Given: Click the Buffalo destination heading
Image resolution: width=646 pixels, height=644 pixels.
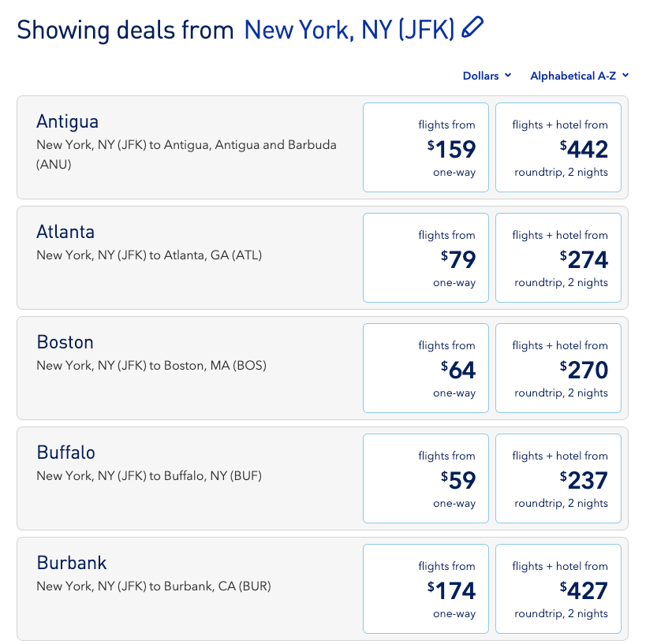Looking at the screenshot, I should click(x=66, y=452).
